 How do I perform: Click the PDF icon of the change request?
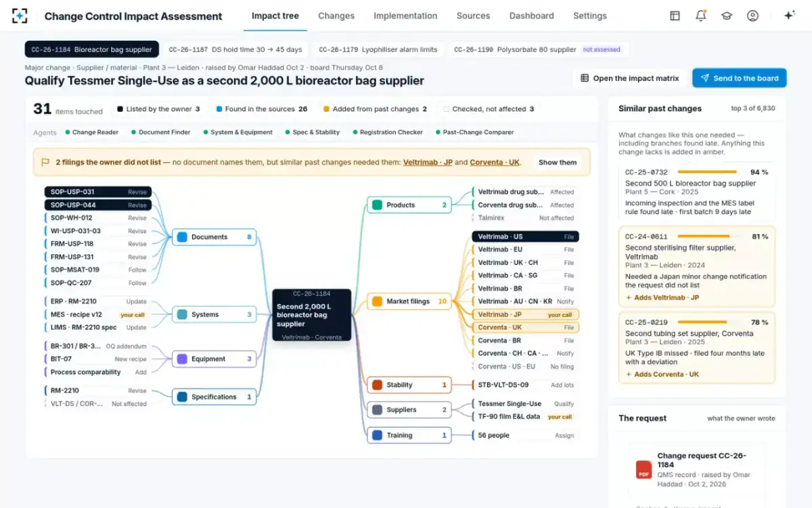click(643, 469)
